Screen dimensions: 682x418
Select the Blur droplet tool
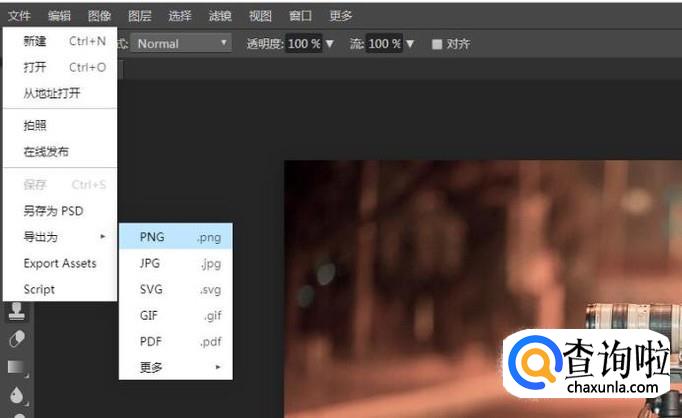[17, 395]
